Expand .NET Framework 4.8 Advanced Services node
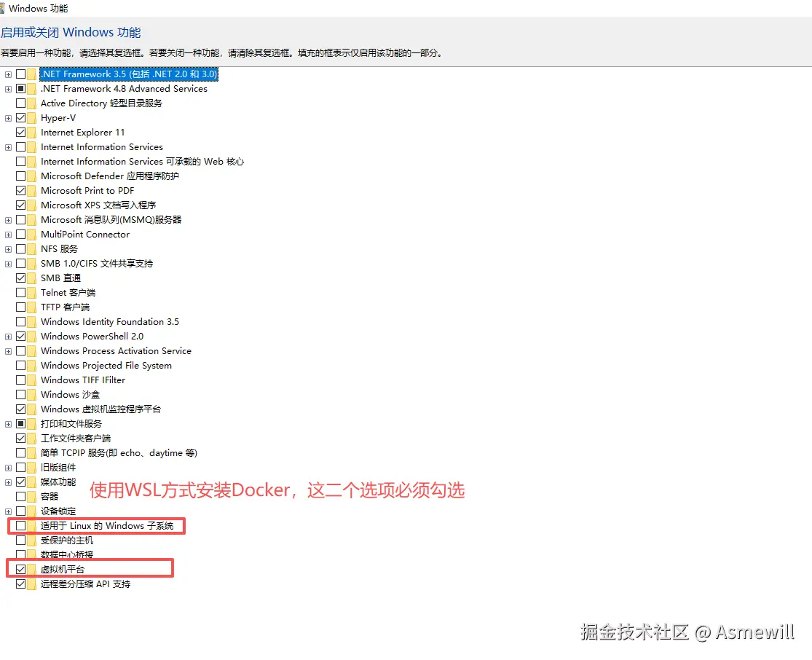Screen dimensions: 812x660 8,89
